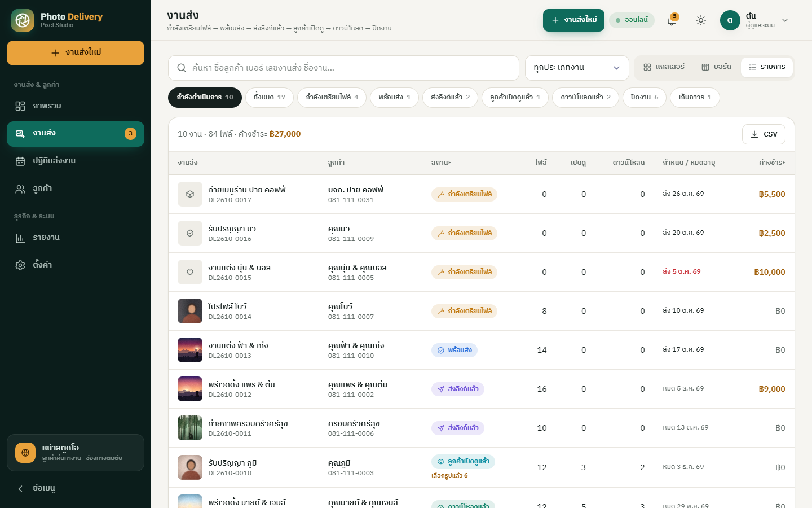This screenshot has height=508, width=812.
Task: Filter by ลูกค้าเปิดดูแล้ว 1 chip
Action: click(515, 97)
